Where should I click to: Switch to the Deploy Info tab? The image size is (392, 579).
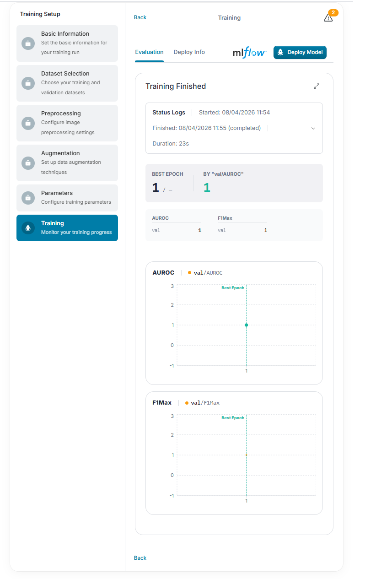(189, 52)
